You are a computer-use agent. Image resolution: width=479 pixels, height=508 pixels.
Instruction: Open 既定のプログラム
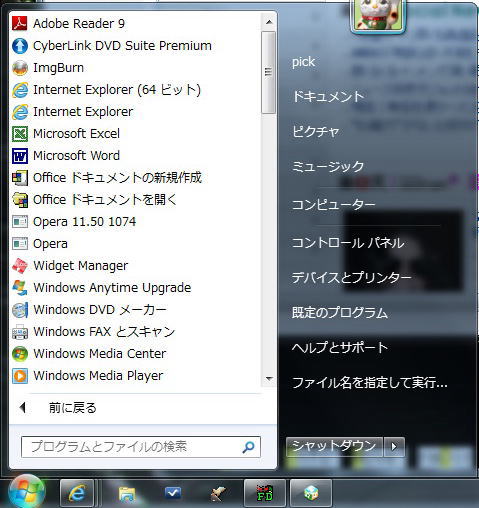pos(340,313)
